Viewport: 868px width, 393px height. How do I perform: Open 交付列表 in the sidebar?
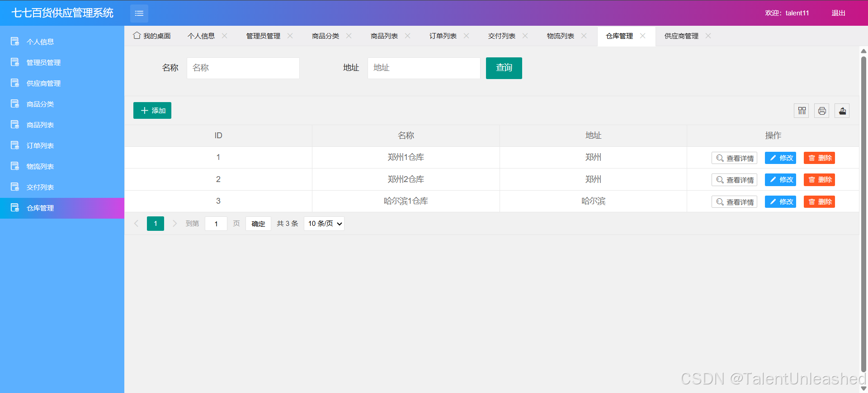(x=62, y=187)
